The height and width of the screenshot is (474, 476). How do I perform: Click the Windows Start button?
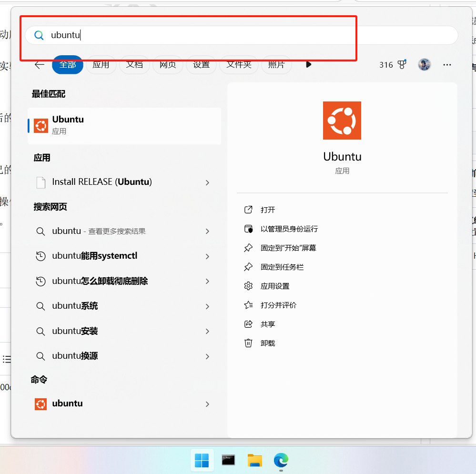[x=202, y=460]
